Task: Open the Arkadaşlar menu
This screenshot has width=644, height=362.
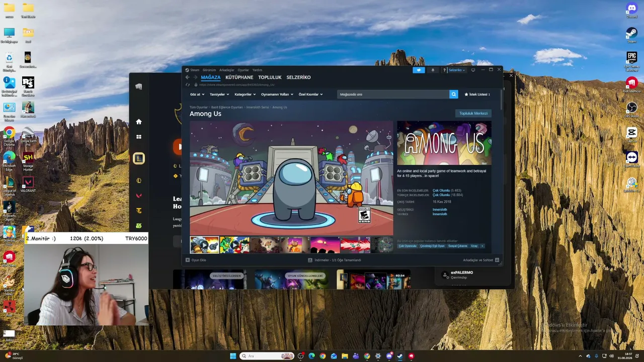Action: pyautogui.click(x=227, y=70)
